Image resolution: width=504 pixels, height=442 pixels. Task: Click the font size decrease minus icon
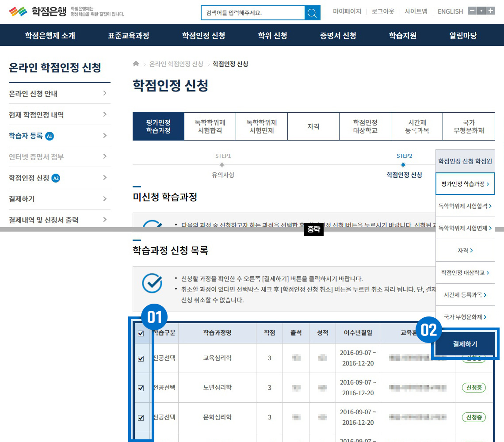point(472,11)
